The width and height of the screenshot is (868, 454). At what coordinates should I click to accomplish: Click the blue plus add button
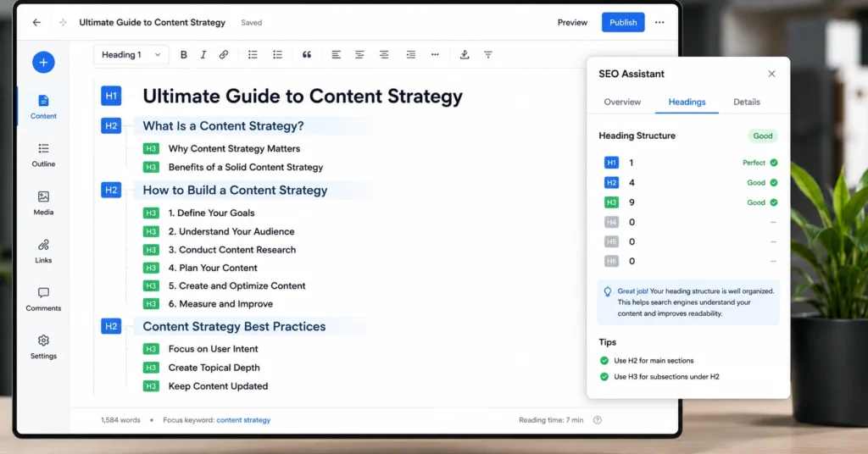(43, 62)
